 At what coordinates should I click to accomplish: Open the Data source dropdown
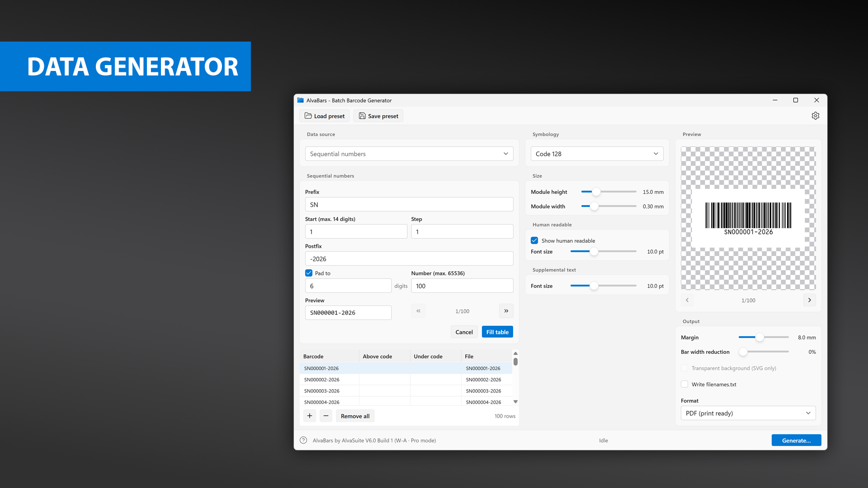409,154
